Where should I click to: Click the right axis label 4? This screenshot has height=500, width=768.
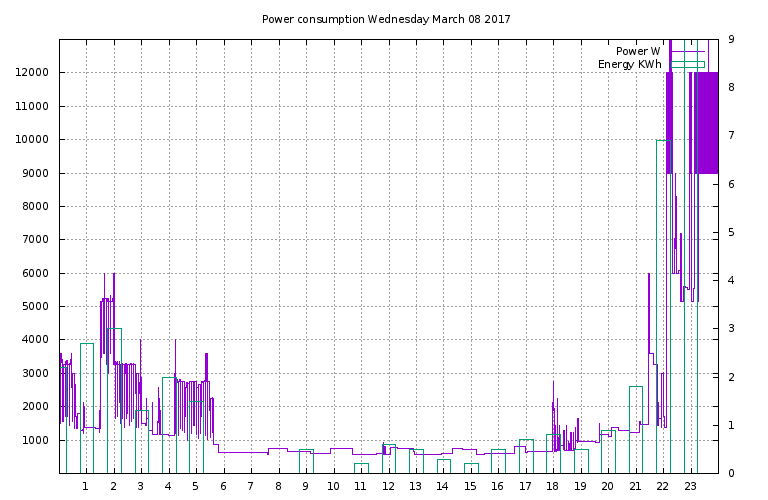pyautogui.click(x=731, y=280)
